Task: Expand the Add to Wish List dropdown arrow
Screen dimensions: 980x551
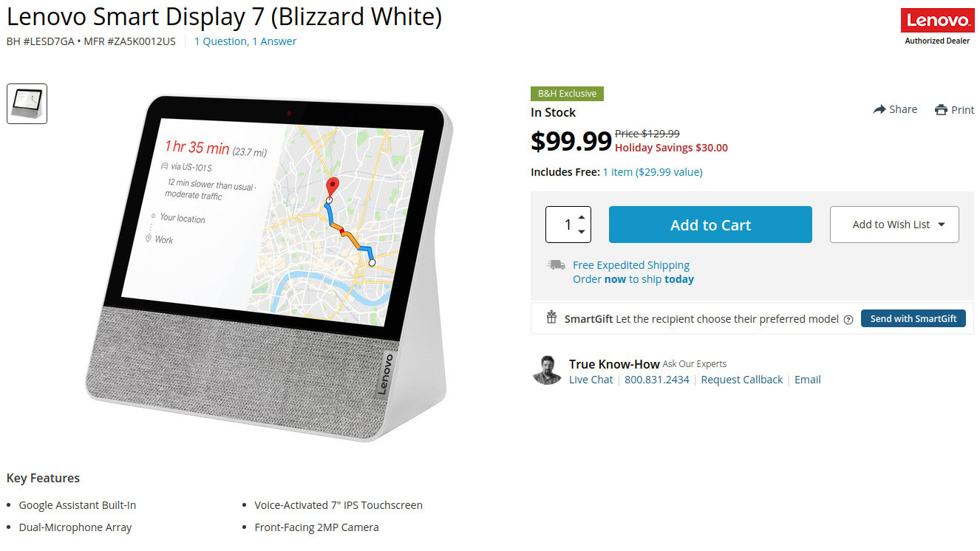Action: pos(942,225)
